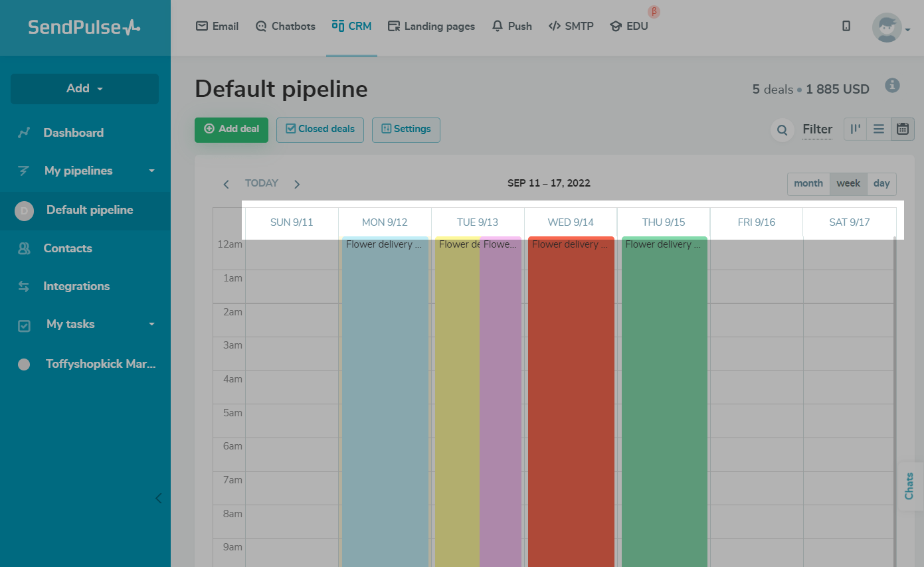Switch calendar to day view
The image size is (924, 567).
pyautogui.click(x=881, y=184)
